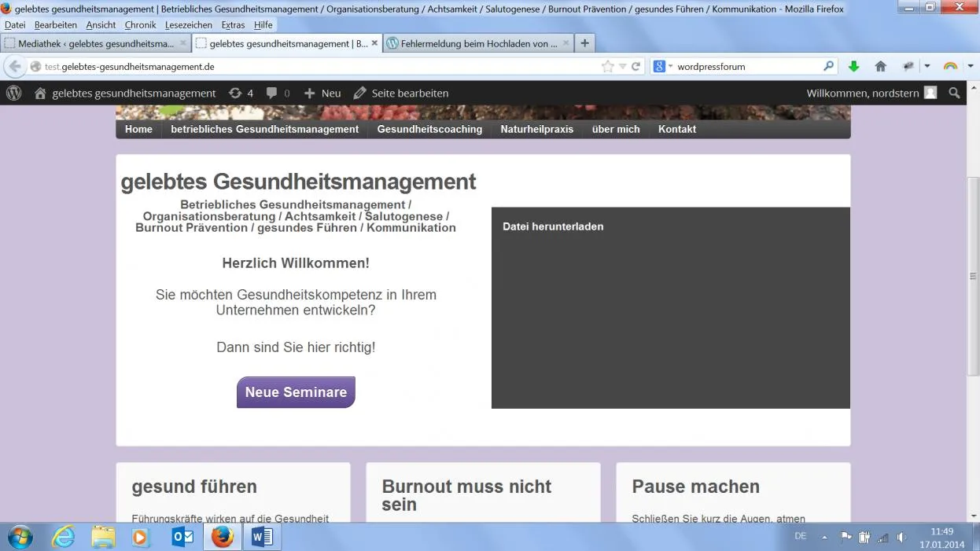Reload the page with the refresh icon
Viewport: 980px width, 551px height.
[636, 67]
